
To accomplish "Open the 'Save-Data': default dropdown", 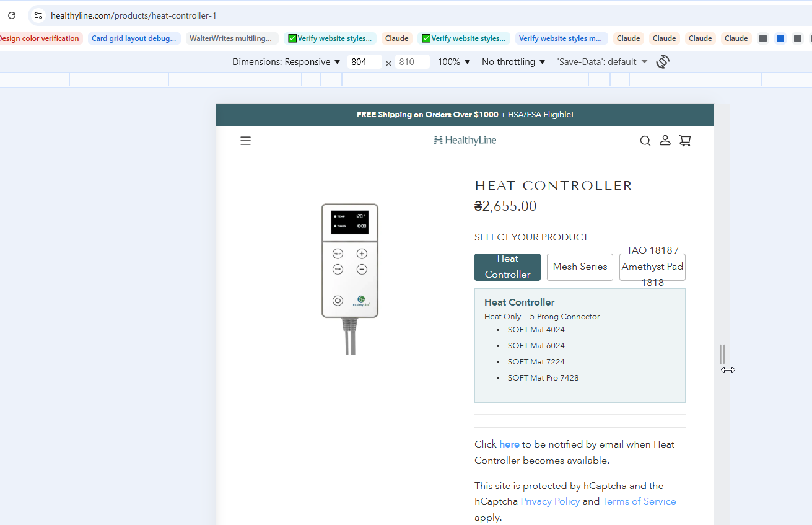I will click(602, 62).
